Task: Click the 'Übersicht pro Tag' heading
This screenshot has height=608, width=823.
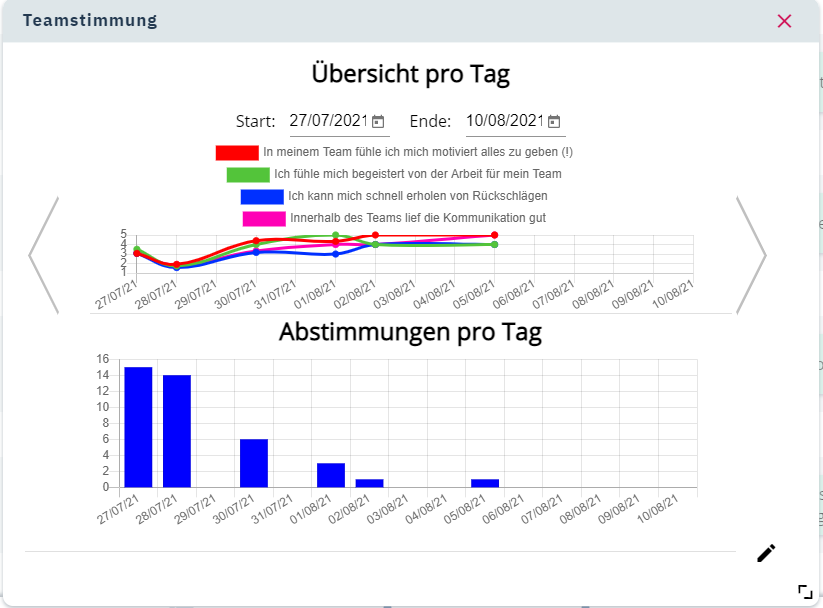Action: tap(411, 74)
